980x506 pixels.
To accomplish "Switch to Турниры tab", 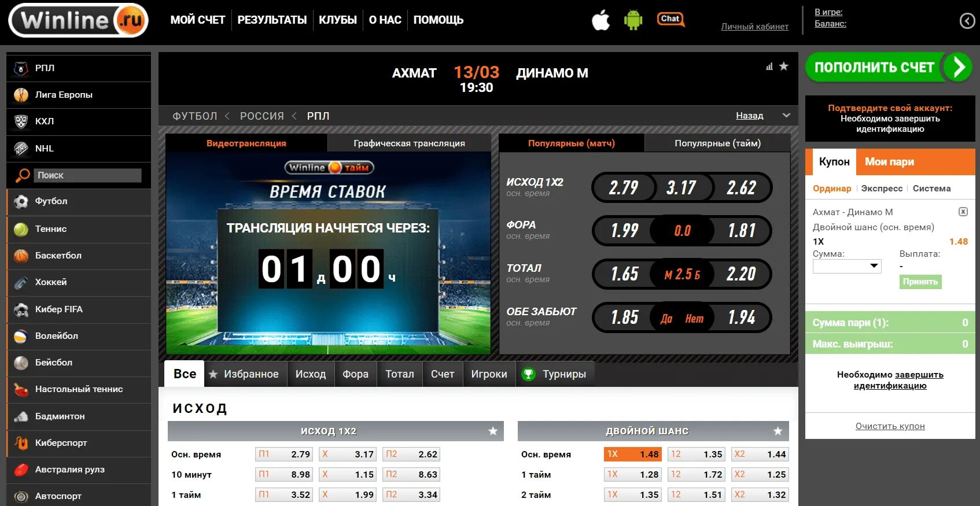I will click(x=554, y=374).
